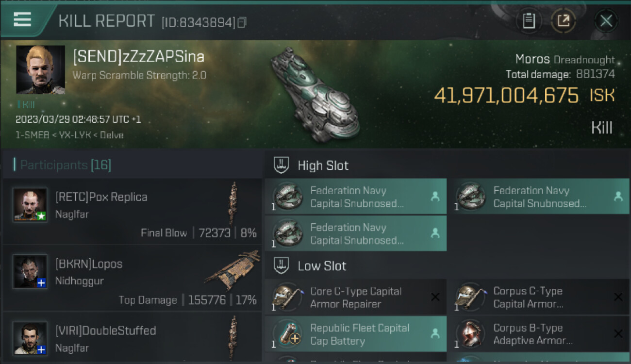Select the [SEND]zZzZAPSina pilot name

tap(138, 57)
